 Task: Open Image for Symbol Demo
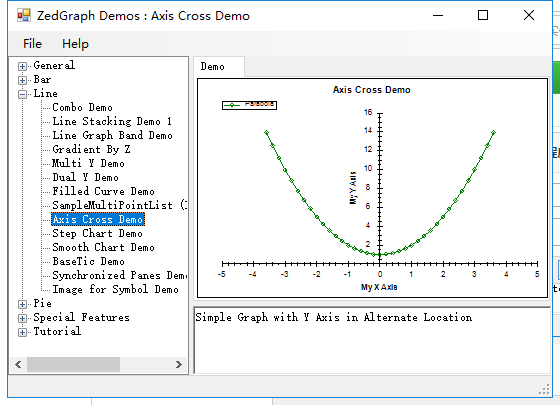[x=115, y=289]
